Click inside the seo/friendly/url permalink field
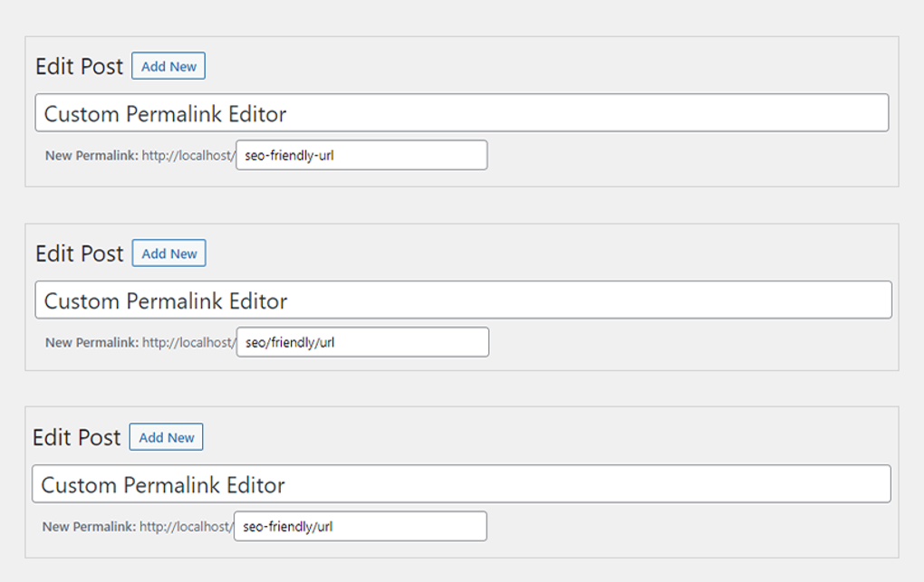This screenshot has height=582, width=924. (x=362, y=342)
